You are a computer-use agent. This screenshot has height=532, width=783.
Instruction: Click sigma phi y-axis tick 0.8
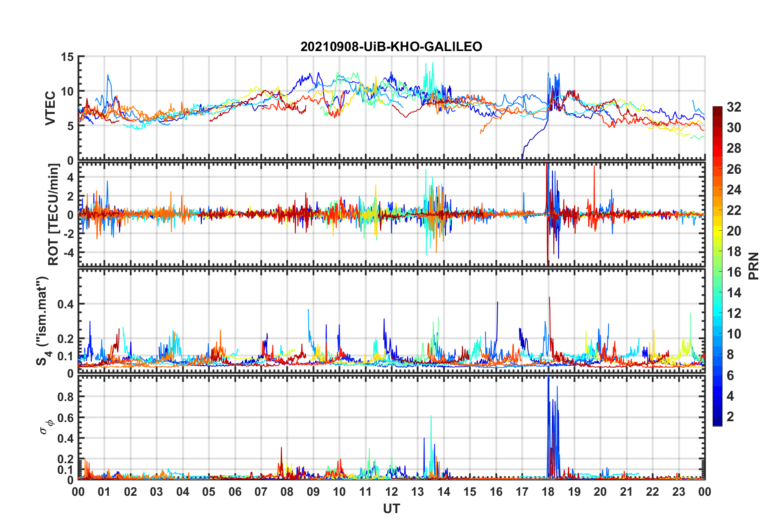point(65,397)
